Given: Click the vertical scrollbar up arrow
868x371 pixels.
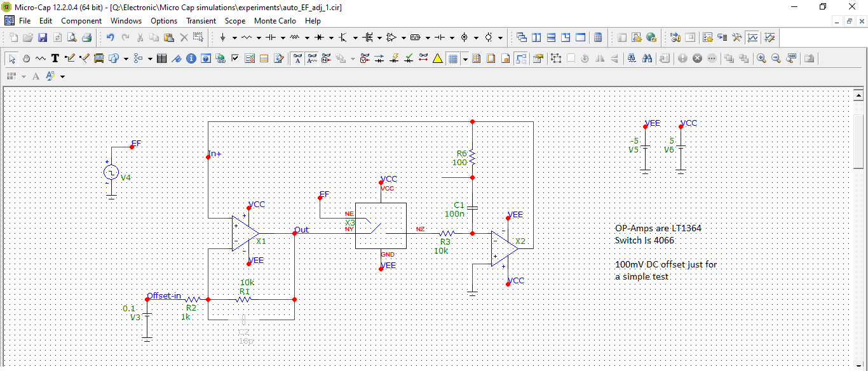Looking at the screenshot, I should pos(857,95).
